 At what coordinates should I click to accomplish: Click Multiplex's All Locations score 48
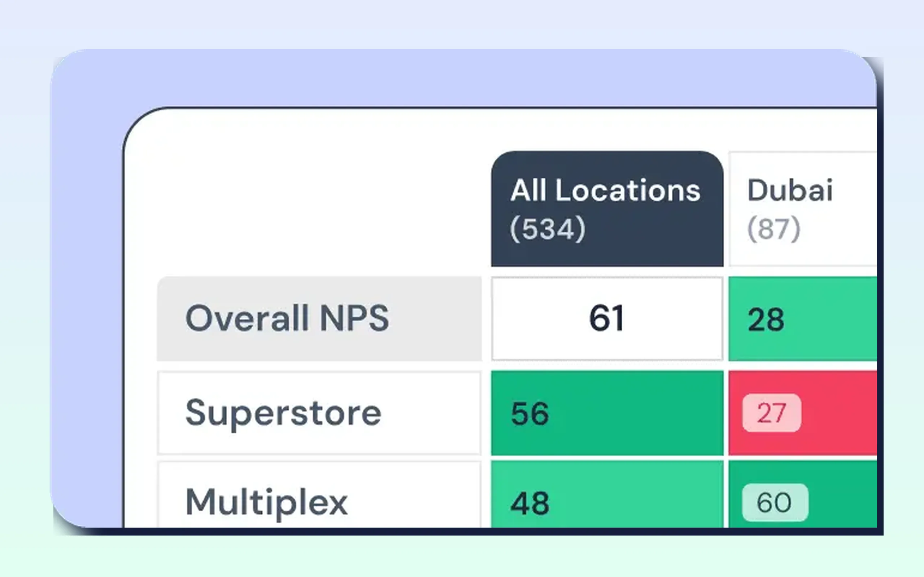530,503
